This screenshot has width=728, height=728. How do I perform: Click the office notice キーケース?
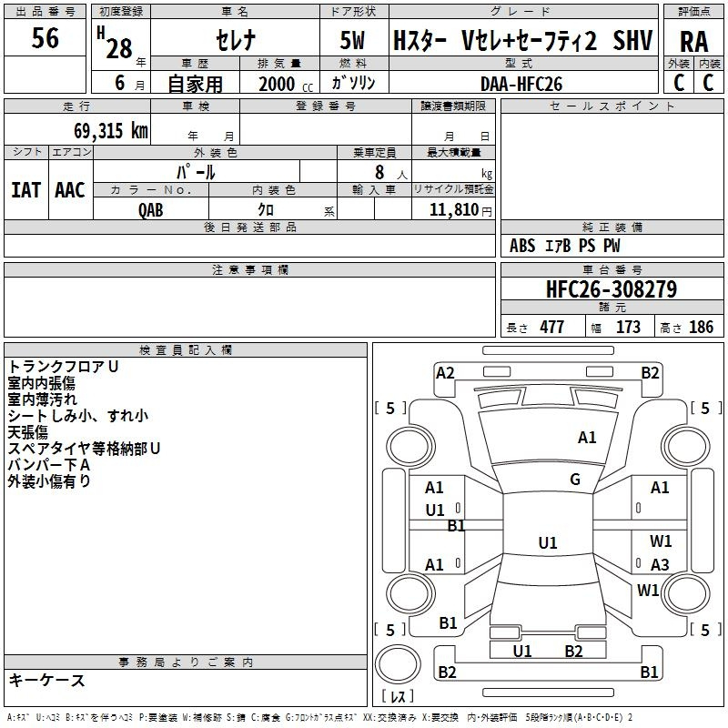click(x=47, y=681)
